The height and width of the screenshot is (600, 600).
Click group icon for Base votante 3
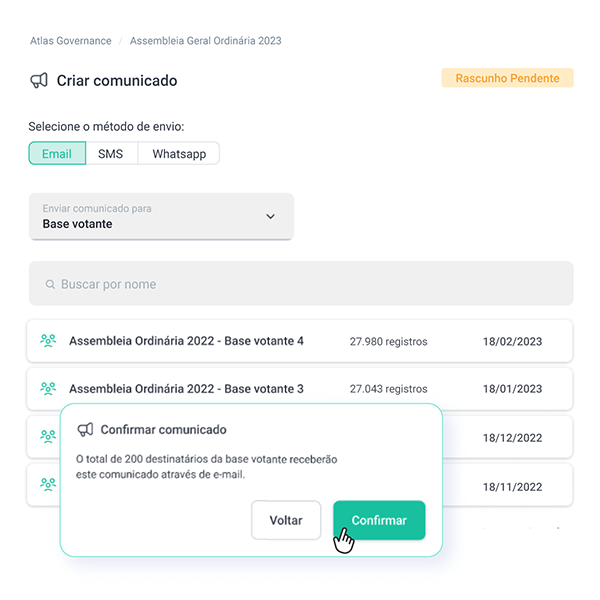click(x=47, y=388)
